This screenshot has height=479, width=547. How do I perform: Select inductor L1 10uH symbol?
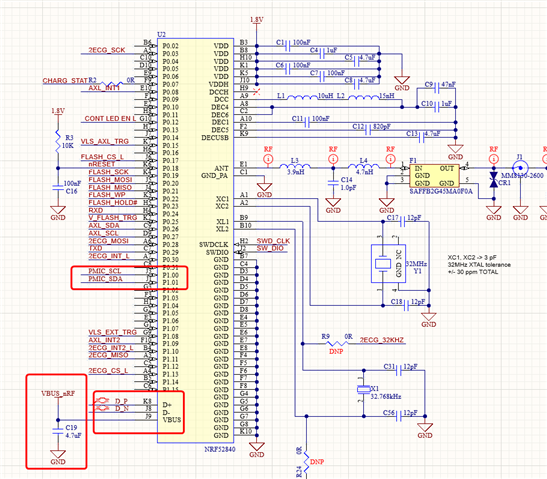302,97
